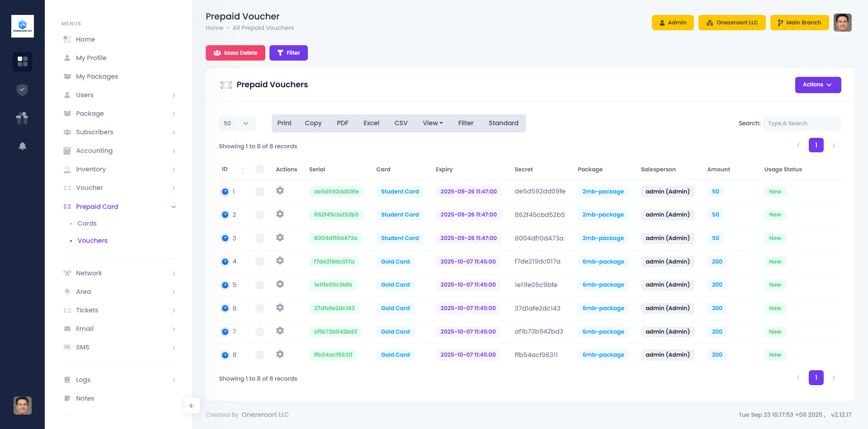Open the 50 records per page dropdown
This screenshot has width=868, height=429.
click(237, 123)
